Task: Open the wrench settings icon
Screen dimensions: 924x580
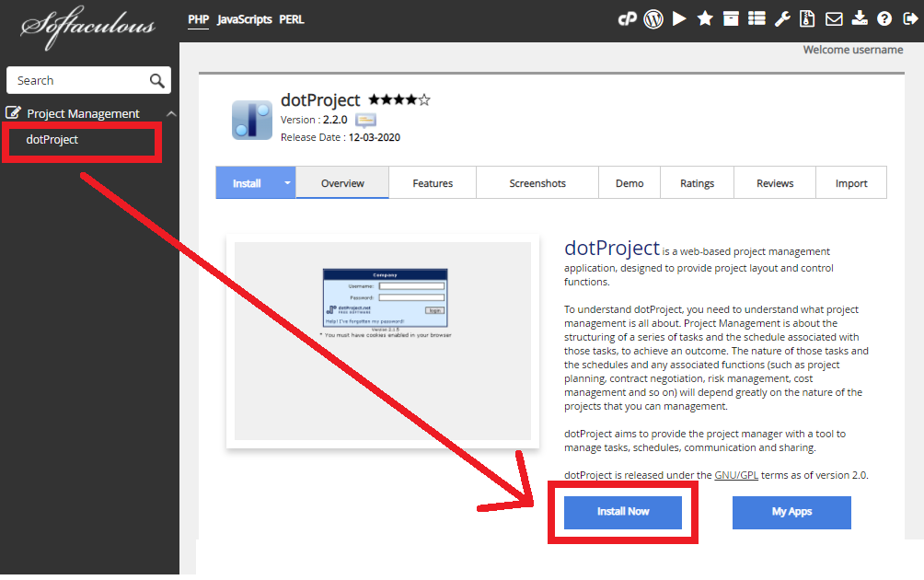Action: [x=782, y=18]
